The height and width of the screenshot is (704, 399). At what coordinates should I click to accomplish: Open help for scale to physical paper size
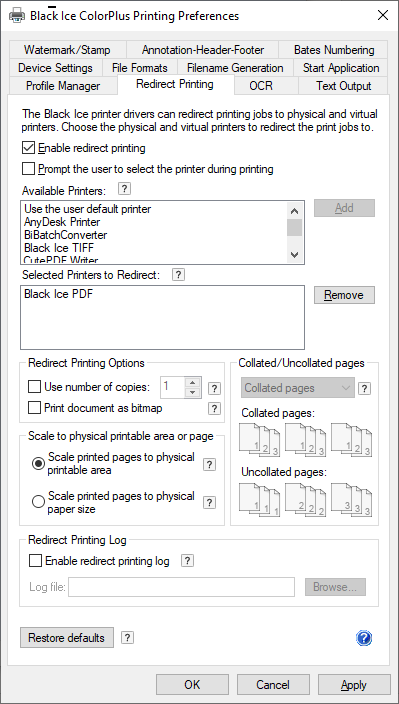[x=209, y=502]
